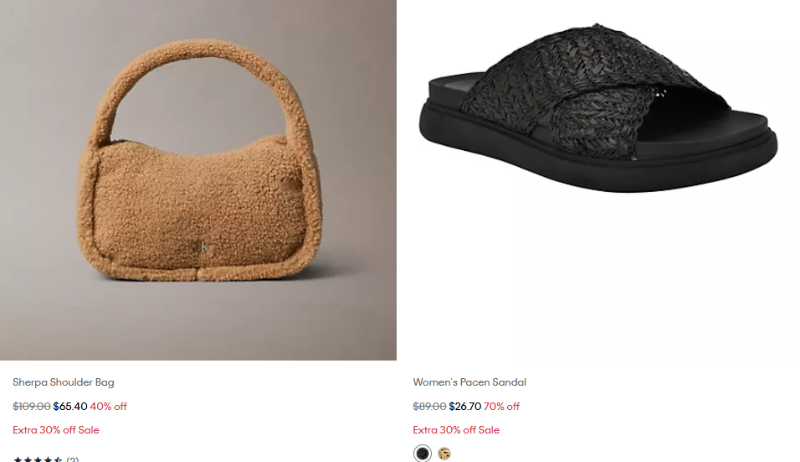This screenshot has width=800, height=462.
Task: Click Extra 30% off Sale under bag
Action: (56, 430)
